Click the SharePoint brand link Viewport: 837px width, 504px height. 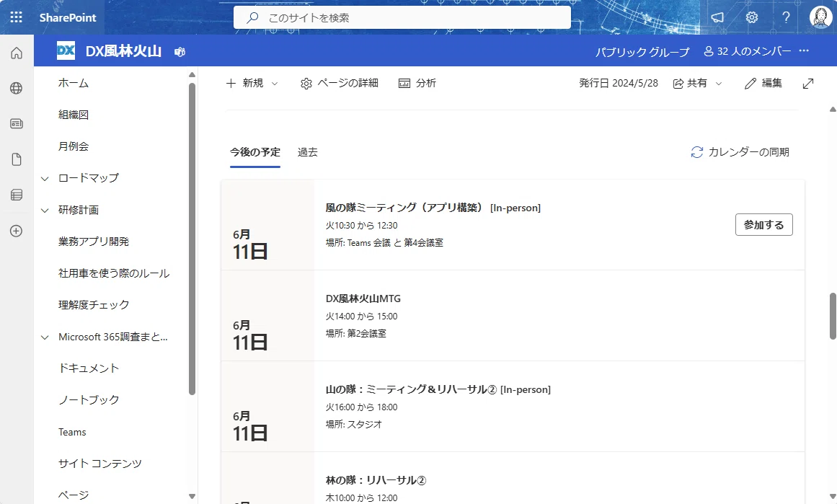click(68, 17)
